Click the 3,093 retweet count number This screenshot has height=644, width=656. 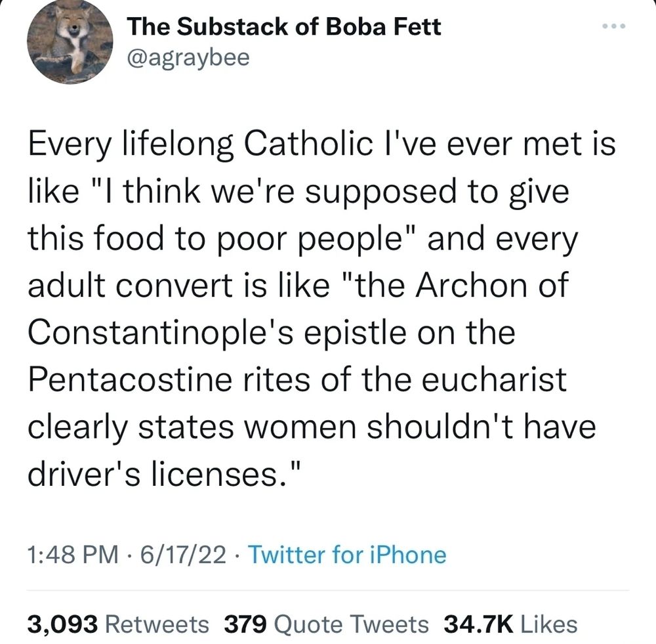pos(62,623)
